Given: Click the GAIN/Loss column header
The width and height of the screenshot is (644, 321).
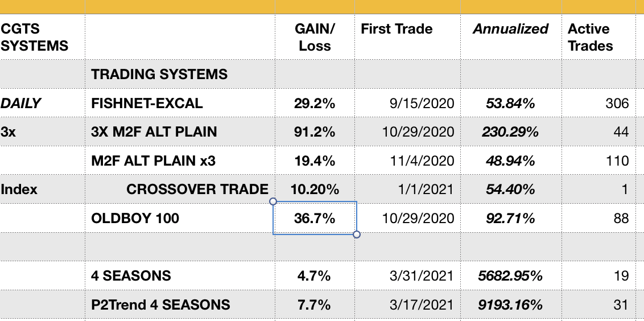Looking at the screenshot, I should 315,38.
